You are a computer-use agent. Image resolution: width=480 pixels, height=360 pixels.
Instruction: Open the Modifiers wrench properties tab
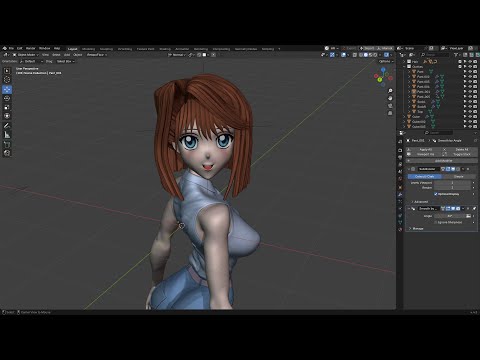(x=400, y=194)
